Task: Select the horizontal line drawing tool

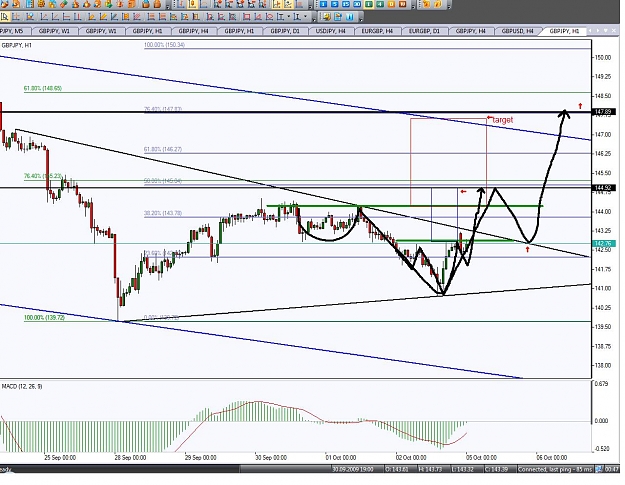Action: [66, 17]
